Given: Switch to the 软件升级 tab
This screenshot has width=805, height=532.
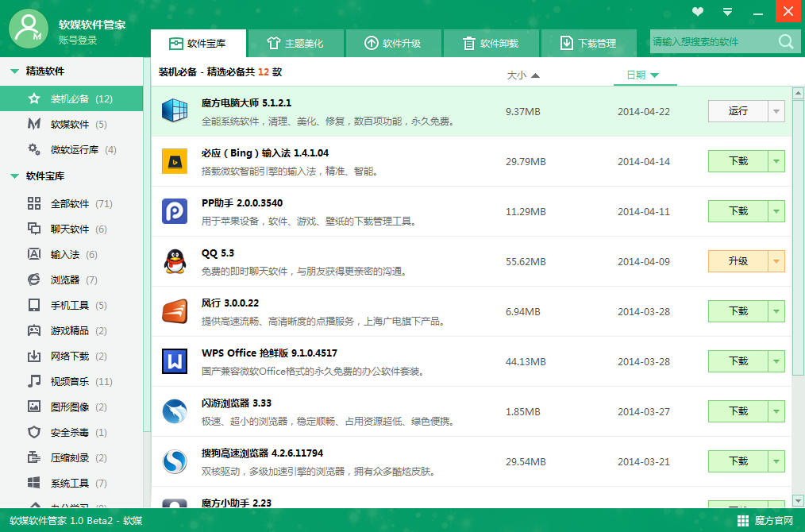Looking at the screenshot, I should pyautogui.click(x=393, y=43).
